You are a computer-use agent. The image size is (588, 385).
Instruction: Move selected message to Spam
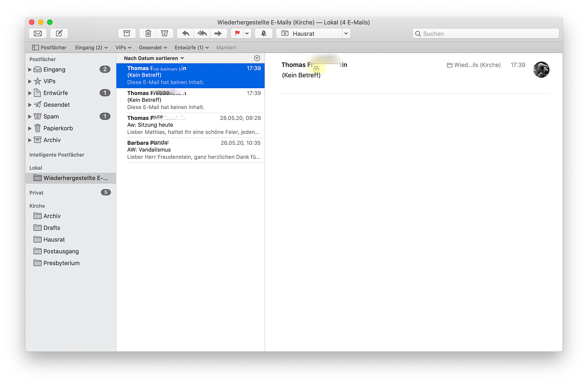(x=165, y=33)
